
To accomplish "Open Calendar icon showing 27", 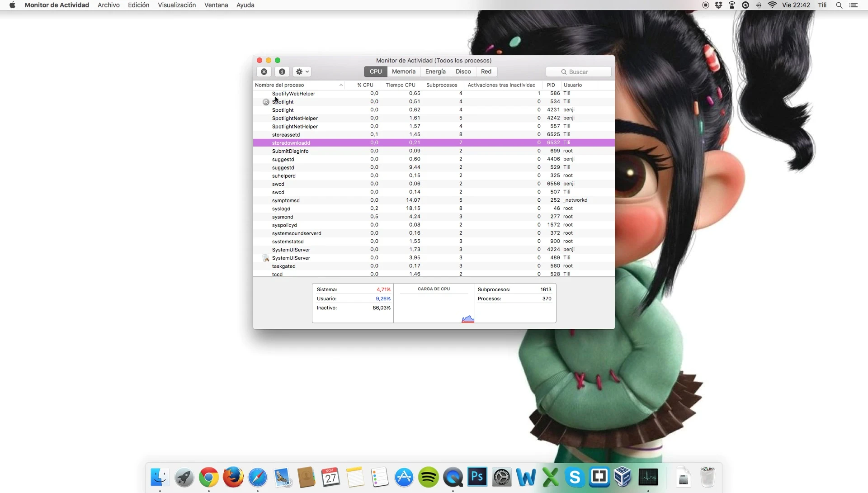I will click(x=330, y=477).
